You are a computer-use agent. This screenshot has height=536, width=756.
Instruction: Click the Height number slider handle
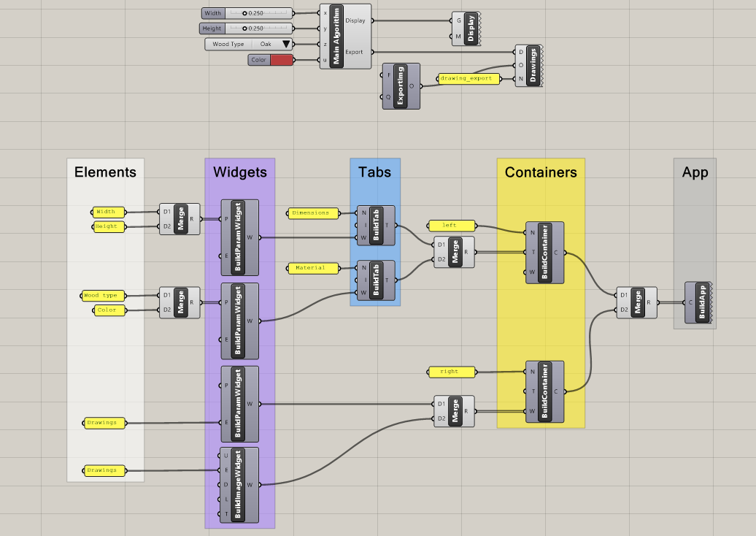(x=246, y=28)
